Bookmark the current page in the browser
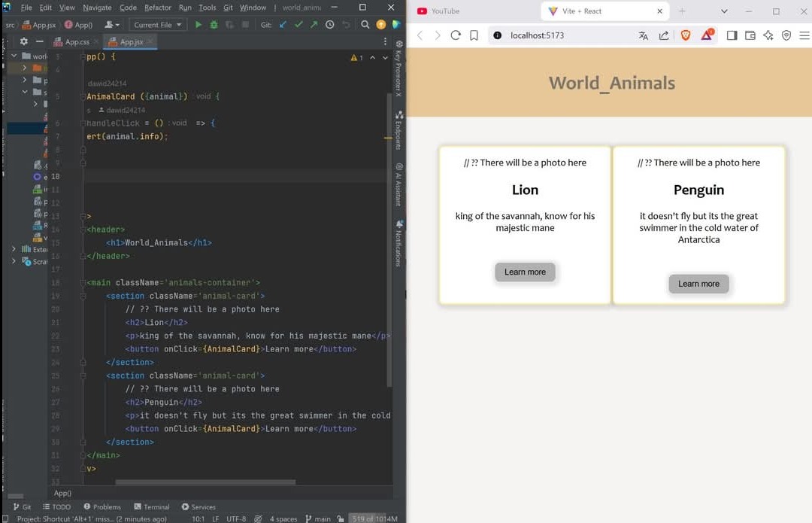This screenshot has width=812, height=523. 474,35
